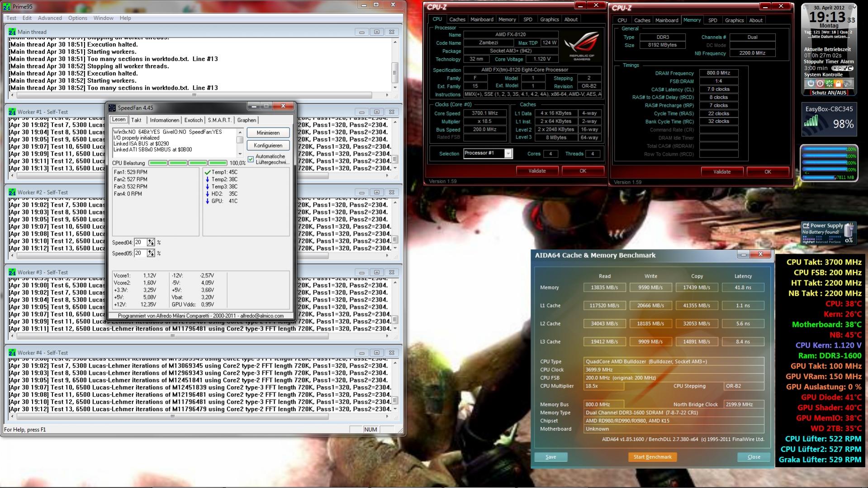Click the 7811 MB memory bar in the gadget
The height and width of the screenshot is (488, 868).
(x=819, y=177)
